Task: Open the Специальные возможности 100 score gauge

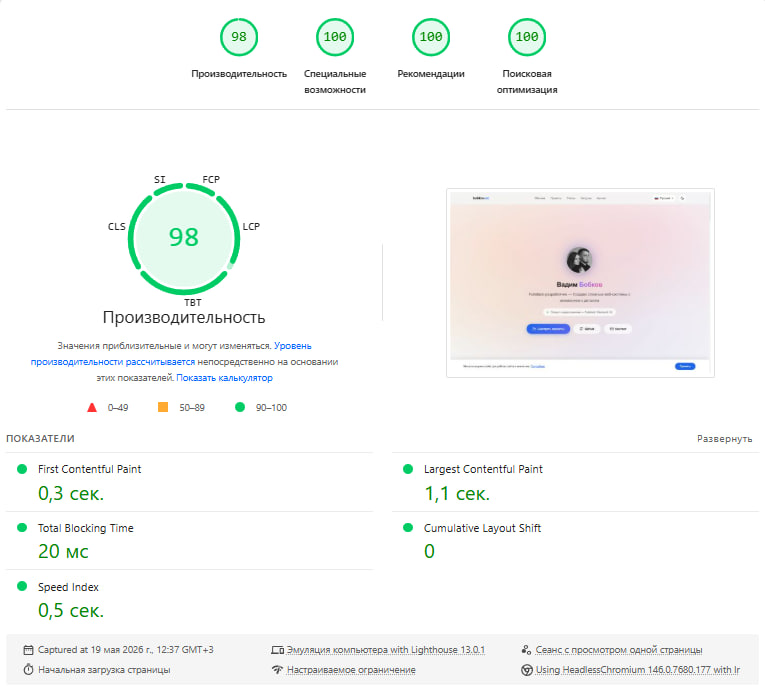Action: click(335, 37)
